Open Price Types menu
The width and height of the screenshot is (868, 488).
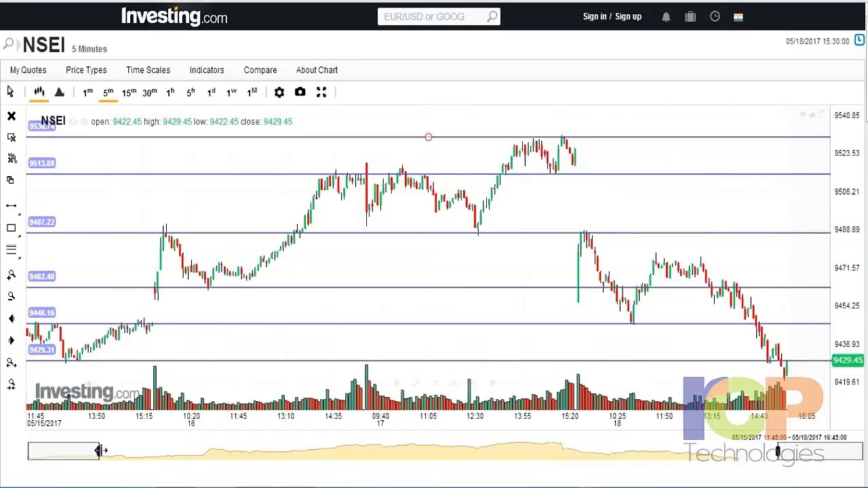(x=86, y=70)
